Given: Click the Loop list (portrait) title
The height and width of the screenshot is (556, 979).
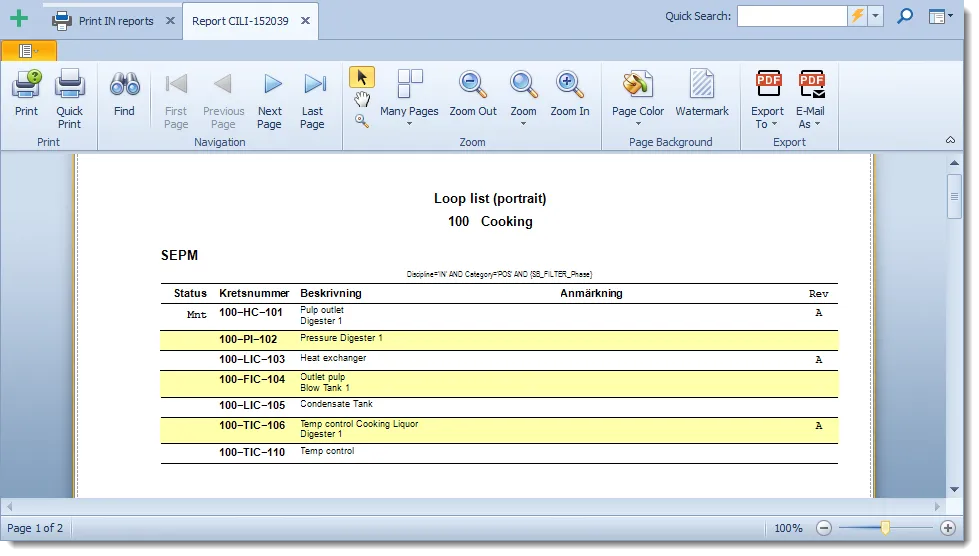Looking at the screenshot, I should coord(490,198).
